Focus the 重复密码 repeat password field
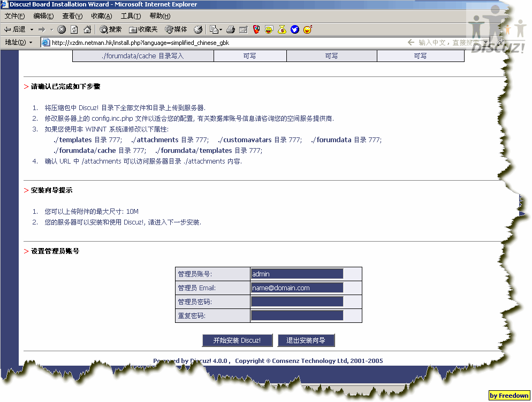Image resolution: width=532 pixels, height=402 pixels. click(297, 315)
